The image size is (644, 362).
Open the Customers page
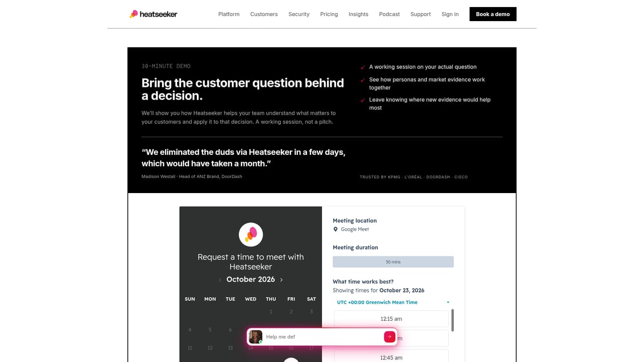[264, 14]
